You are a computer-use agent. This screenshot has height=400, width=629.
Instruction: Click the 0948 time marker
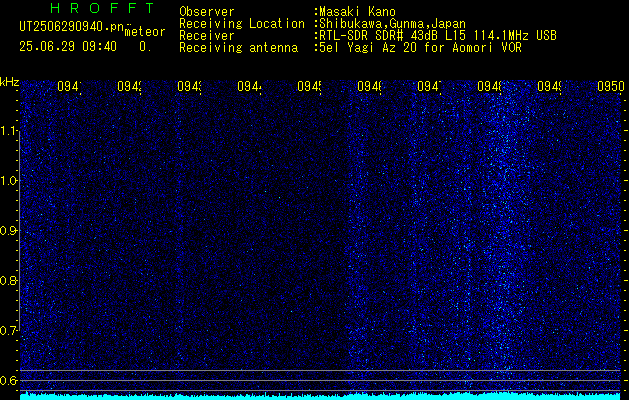tap(489, 86)
